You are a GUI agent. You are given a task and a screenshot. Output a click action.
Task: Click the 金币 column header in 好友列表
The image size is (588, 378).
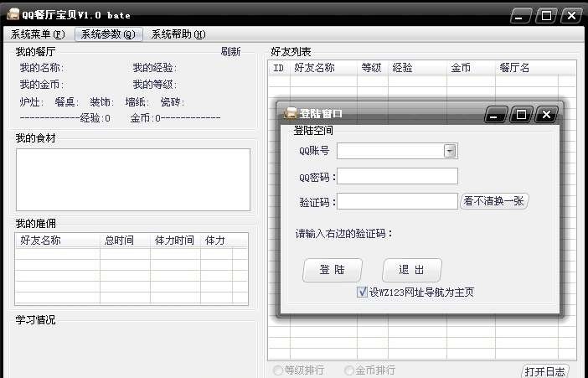tap(471, 68)
